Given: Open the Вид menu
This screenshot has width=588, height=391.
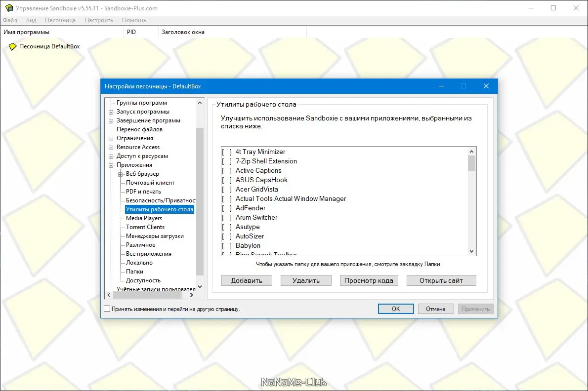Looking at the screenshot, I should [31, 20].
